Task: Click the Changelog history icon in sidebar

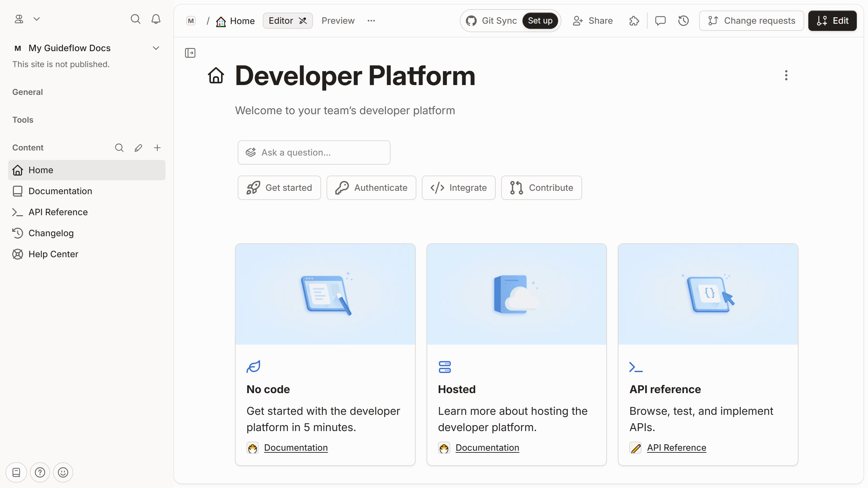Action: click(x=17, y=233)
